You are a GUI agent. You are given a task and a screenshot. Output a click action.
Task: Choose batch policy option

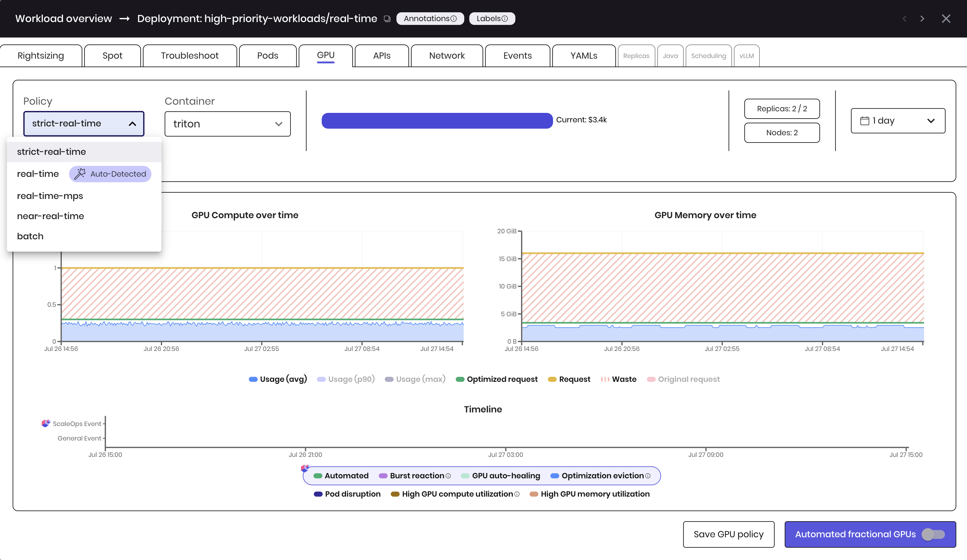pyautogui.click(x=84, y=236)
